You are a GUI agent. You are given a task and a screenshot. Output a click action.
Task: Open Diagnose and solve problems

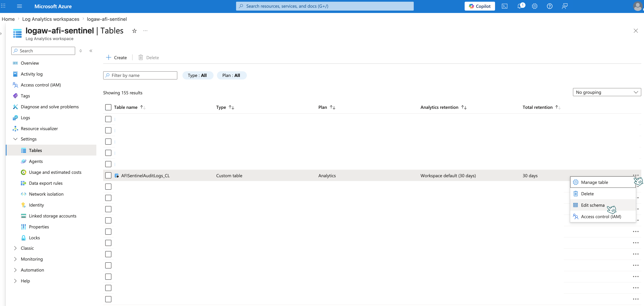[x=50, y=107]
